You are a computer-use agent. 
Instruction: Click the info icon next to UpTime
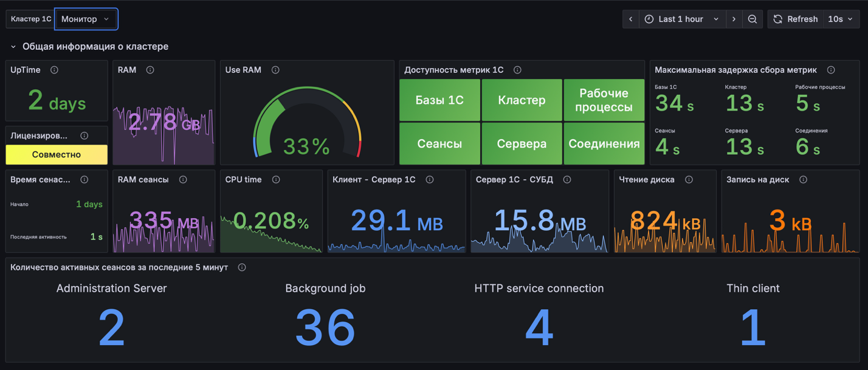(54, 70)
